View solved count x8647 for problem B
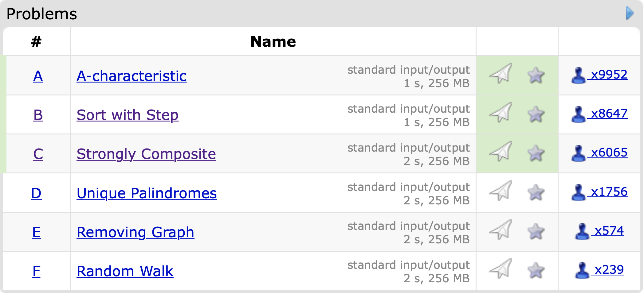This screenshot has width=644, height=294. (x=609, y=114)
